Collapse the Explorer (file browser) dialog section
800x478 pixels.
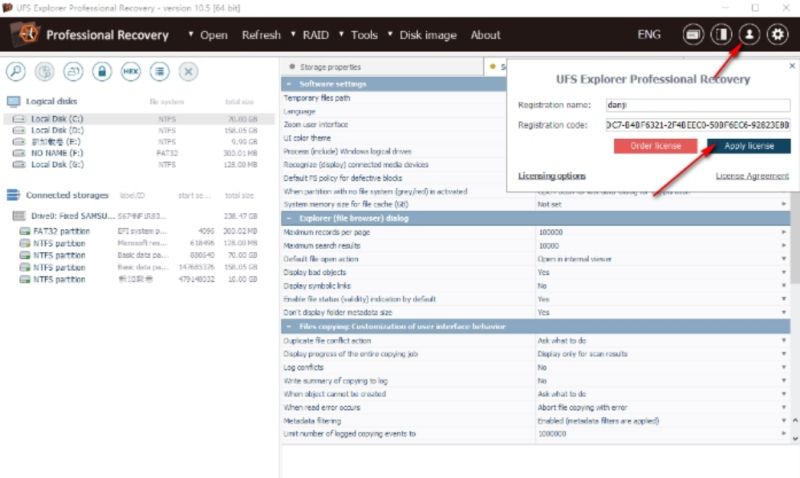[x=289, y=218]
